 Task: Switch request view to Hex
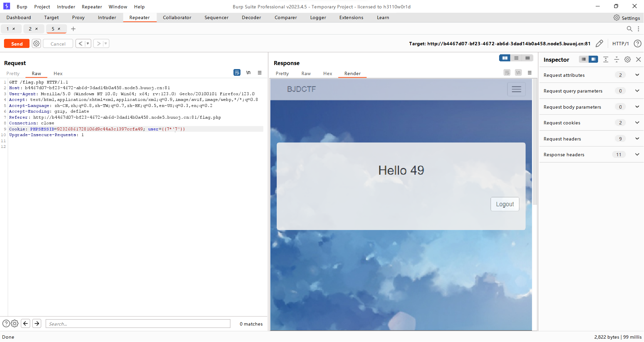click(58, 73)
